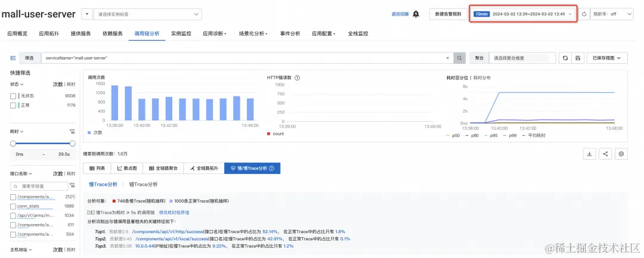Screen dimensions: 644x258
Task: Open the 请选择实例标签 instance tag dropdown
Action: pyautogui.click(x=148, y=14)
